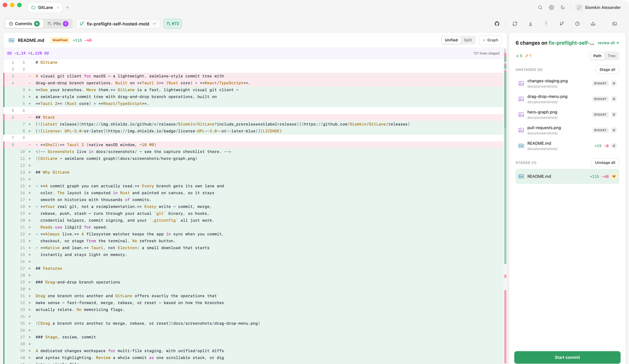Click the branch icon in the toolbar
The image size is (629, 364).
562,24
